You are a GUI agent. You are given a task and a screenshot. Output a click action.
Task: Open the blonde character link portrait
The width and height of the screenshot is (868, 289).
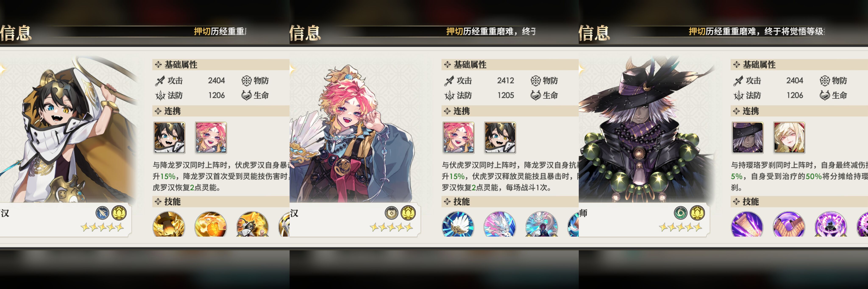tap(789, 138)
